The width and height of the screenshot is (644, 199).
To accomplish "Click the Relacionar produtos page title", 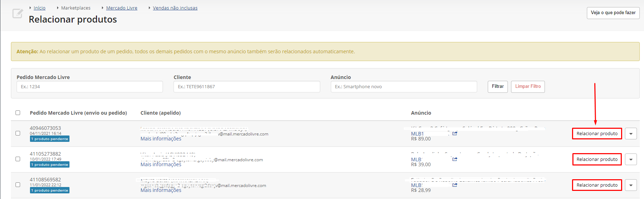I will coord(73,19).
